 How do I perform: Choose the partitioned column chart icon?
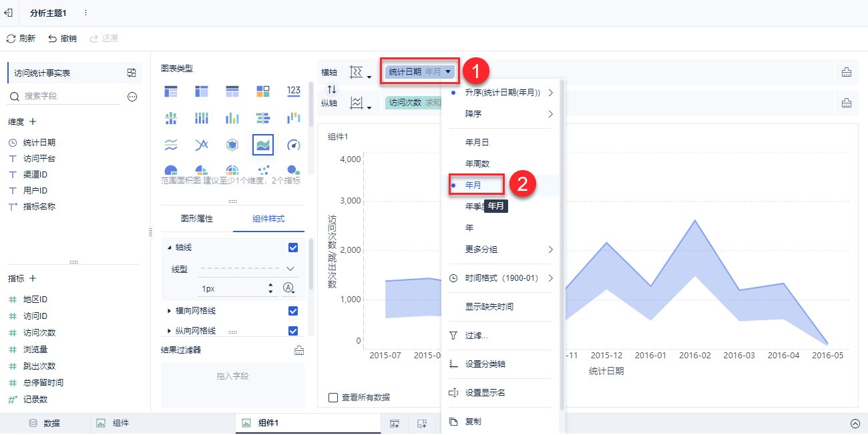click(171, 118)
